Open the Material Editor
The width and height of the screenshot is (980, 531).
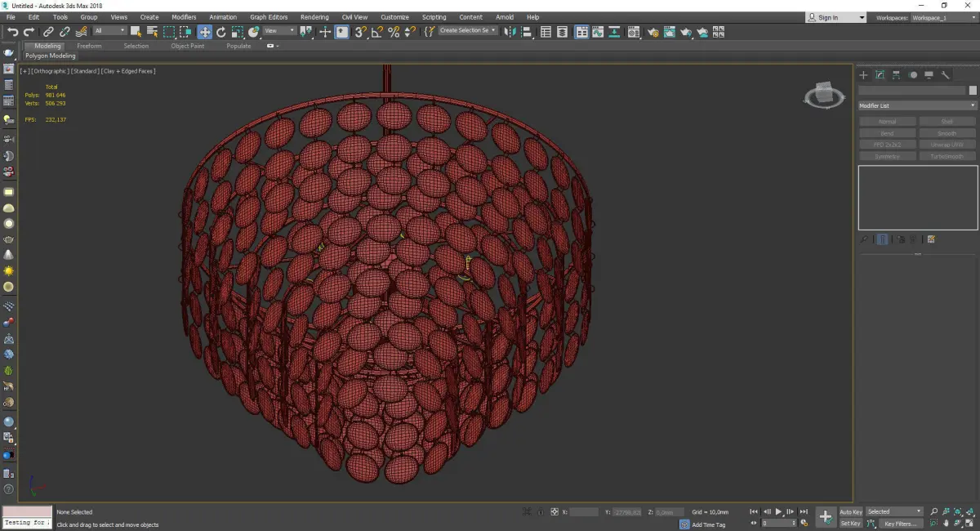click(635, 32)
